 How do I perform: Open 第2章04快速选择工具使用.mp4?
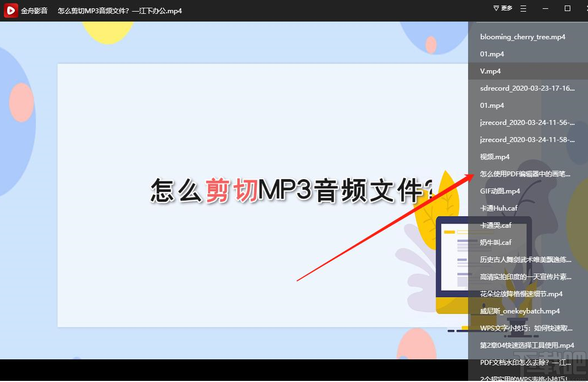tap(522, 345)
